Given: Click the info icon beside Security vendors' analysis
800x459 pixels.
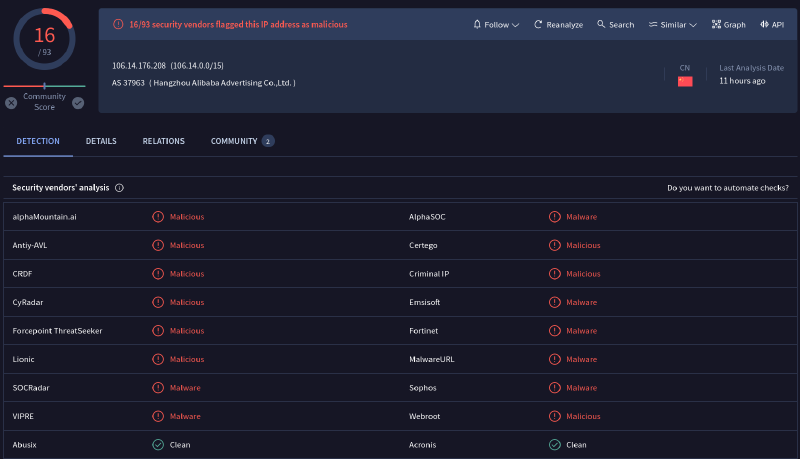Looking at the screenshot, I should click(120, 188).
